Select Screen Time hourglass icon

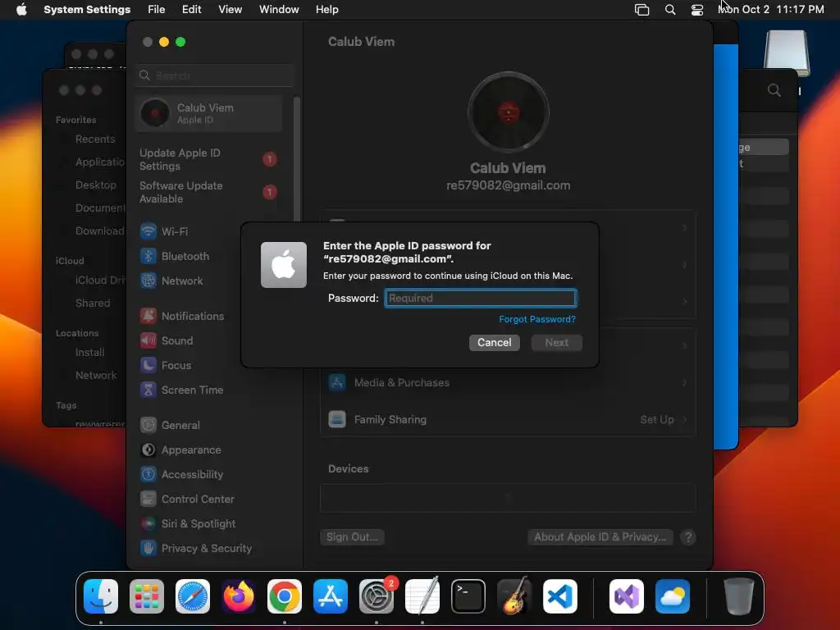pyautogui.click(x=148, y=390)
